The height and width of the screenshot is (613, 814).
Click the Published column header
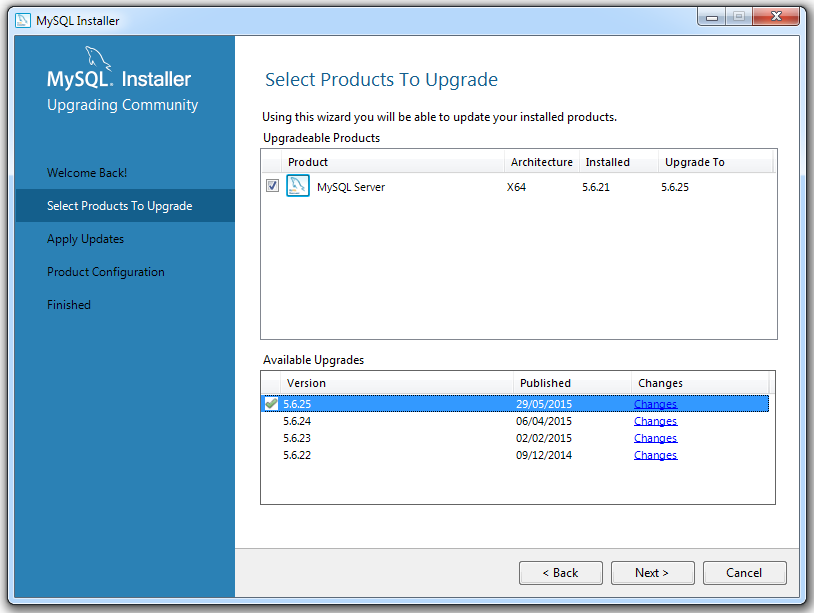573,383
